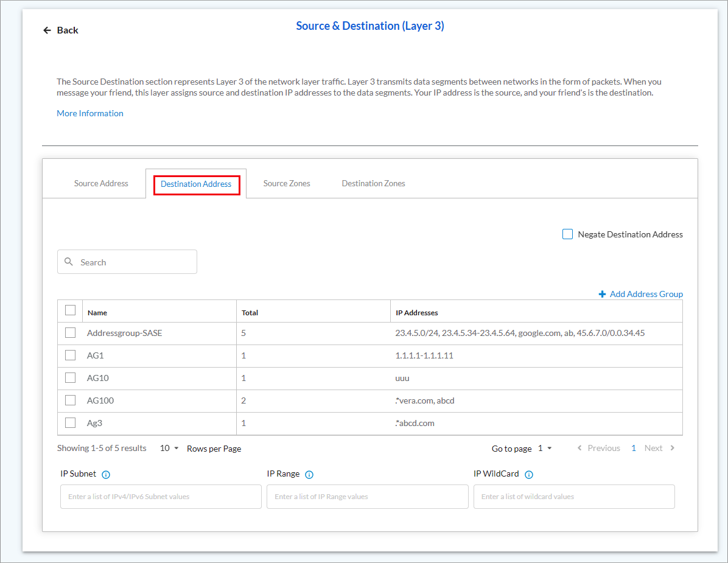Click the Next page chevron icon
This screenshot has width=728, height=563.
pos(673,448)
